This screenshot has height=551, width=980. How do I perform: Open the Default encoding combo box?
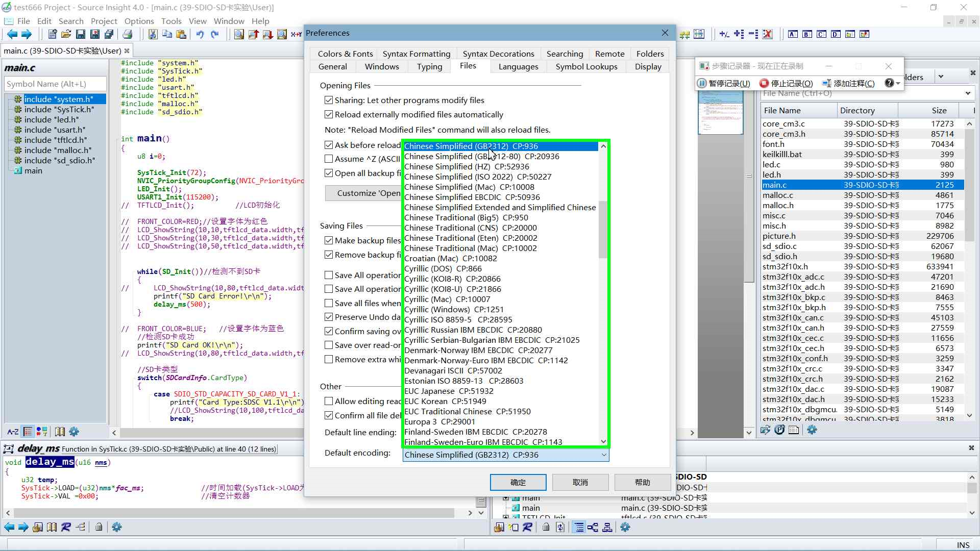tap(506, 455)
